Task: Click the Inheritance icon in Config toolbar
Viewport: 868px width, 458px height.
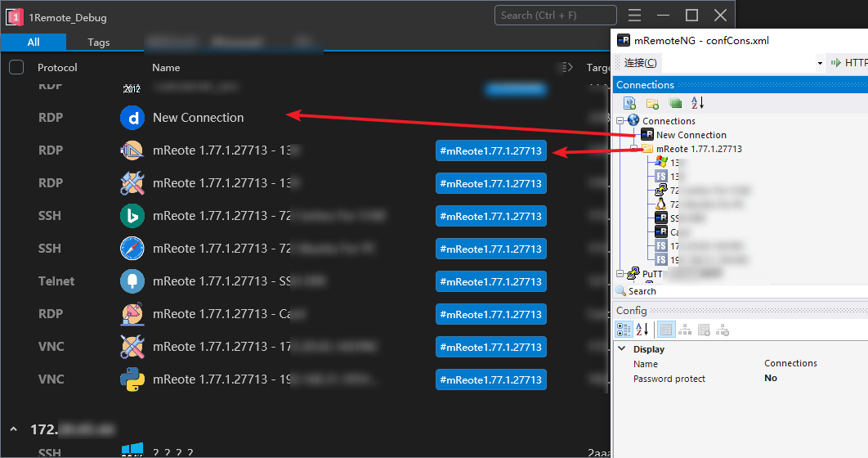Action: click(685, 330)
